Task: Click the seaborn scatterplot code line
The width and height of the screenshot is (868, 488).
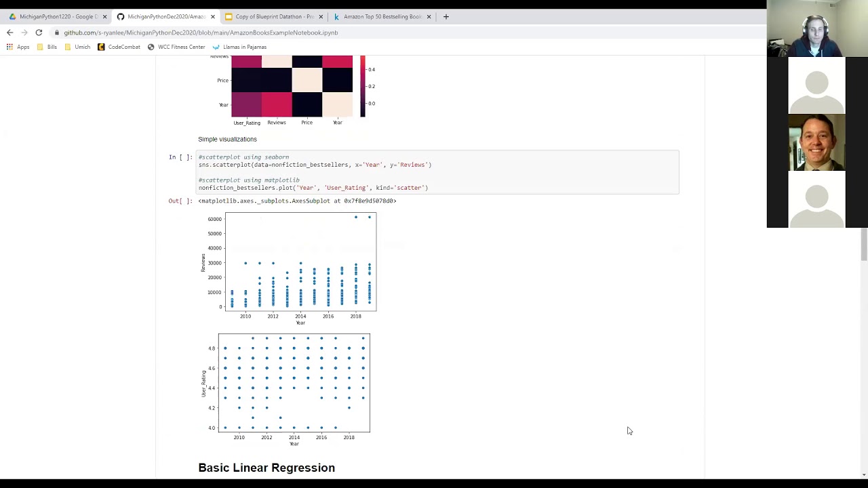Action: 315,165
